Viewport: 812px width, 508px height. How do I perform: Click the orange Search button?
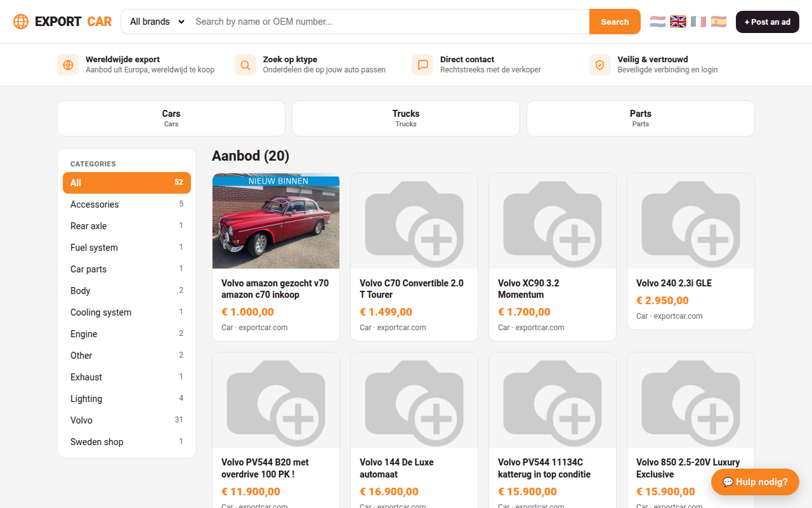pos(615,22)
